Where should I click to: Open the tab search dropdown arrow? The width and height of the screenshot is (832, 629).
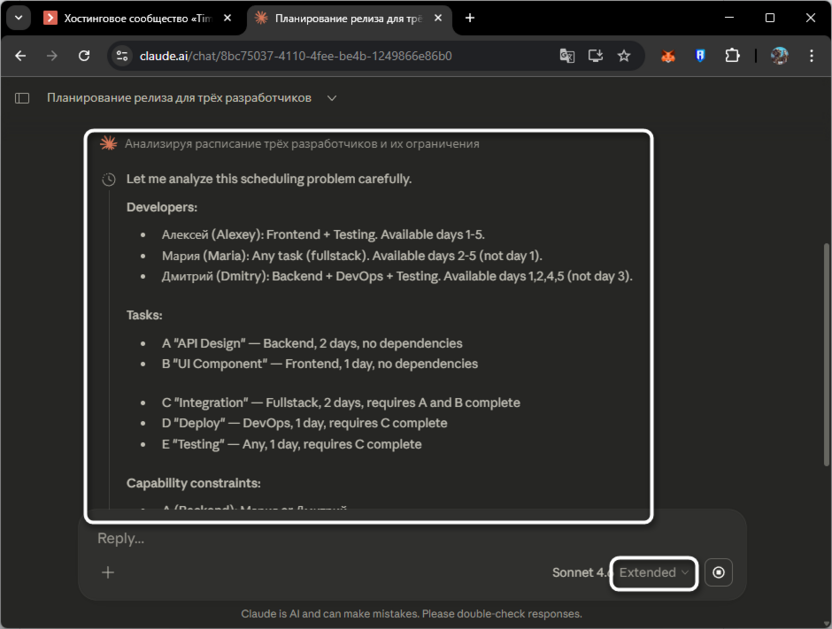coord(19,18)
